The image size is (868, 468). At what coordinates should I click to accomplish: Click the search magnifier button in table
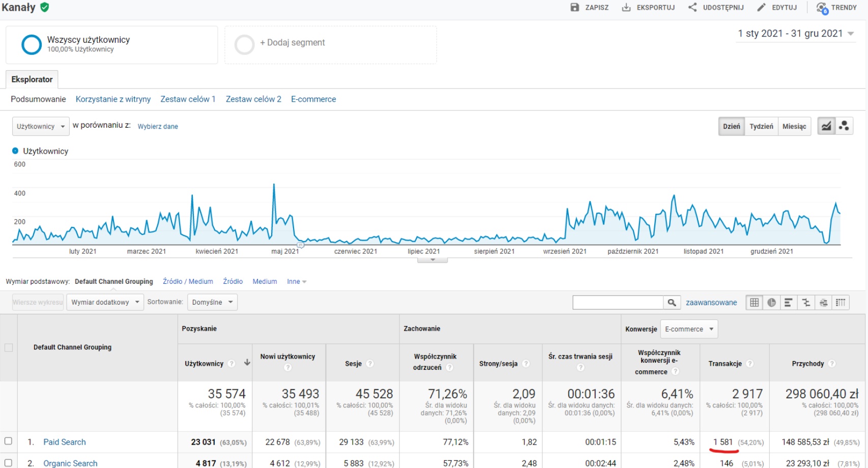[672, 303]
